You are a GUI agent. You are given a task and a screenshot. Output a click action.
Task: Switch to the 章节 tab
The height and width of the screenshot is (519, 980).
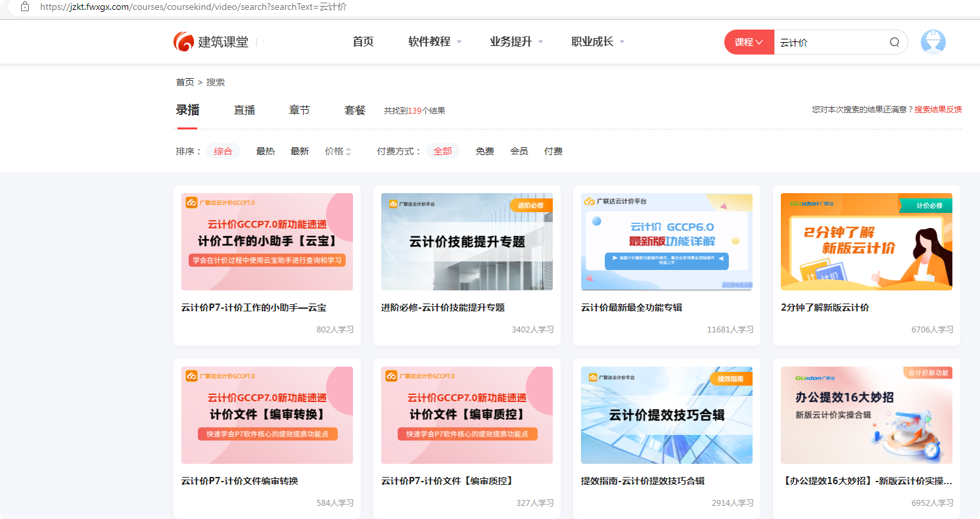[x=300, y=110]
